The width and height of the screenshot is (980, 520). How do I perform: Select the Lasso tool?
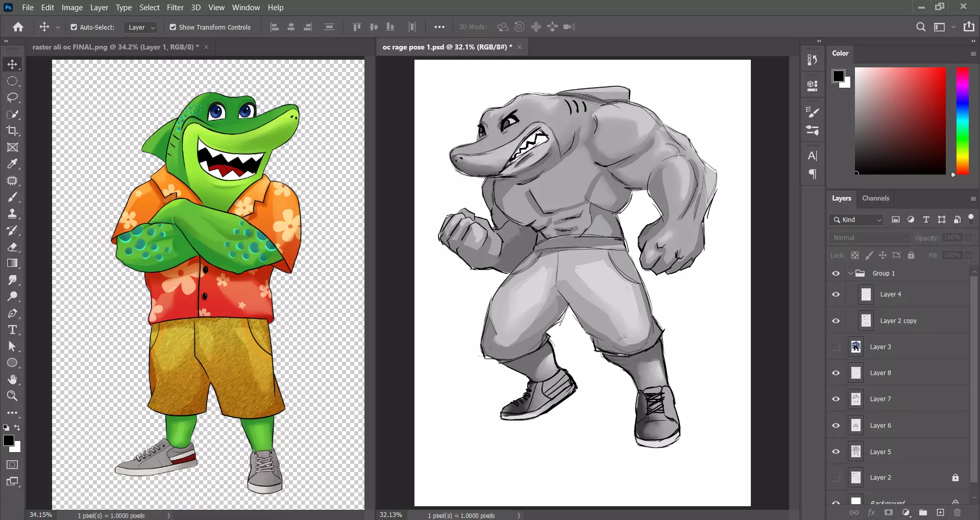(13, 97)
